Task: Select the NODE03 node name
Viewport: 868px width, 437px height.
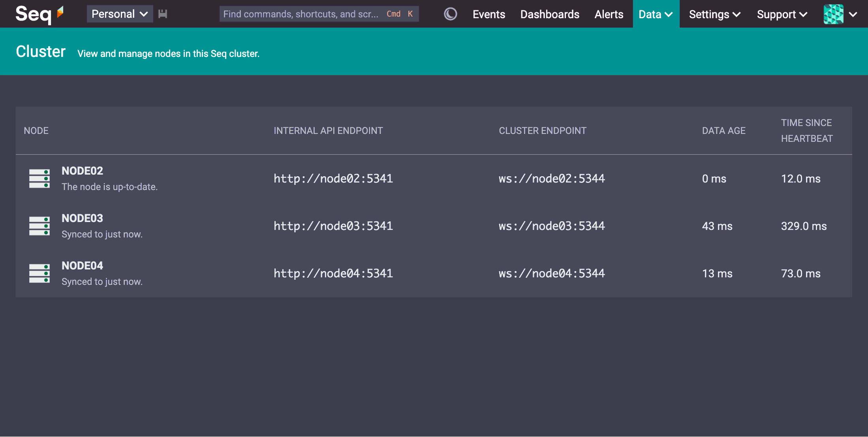Action: (82, 218)
